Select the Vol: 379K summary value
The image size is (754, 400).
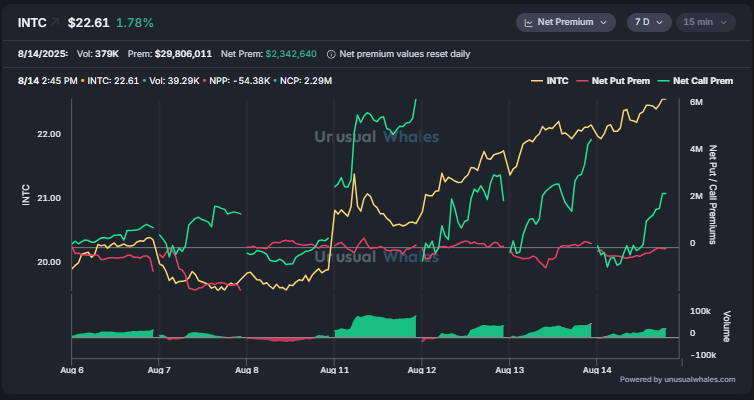(x=98, y=54)
